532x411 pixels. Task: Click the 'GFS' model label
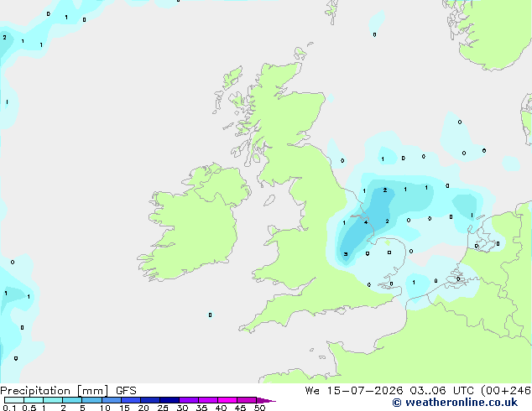[x=126, y=391]
